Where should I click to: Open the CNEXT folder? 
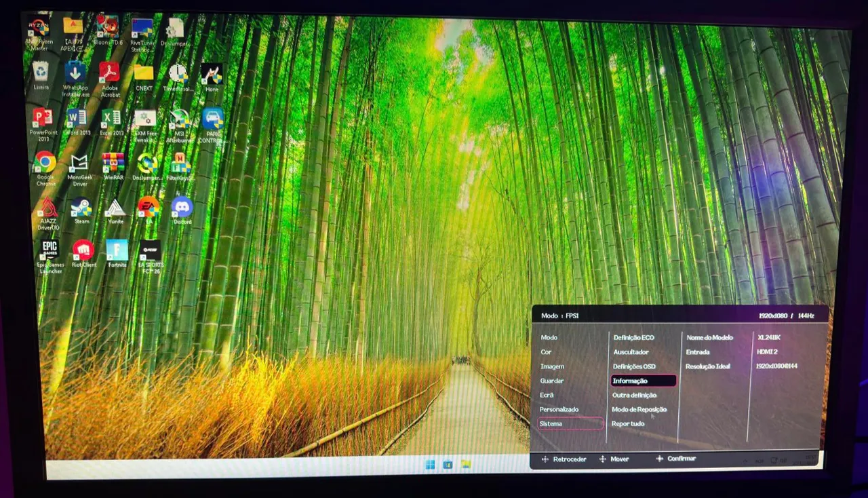pos(144,73)
